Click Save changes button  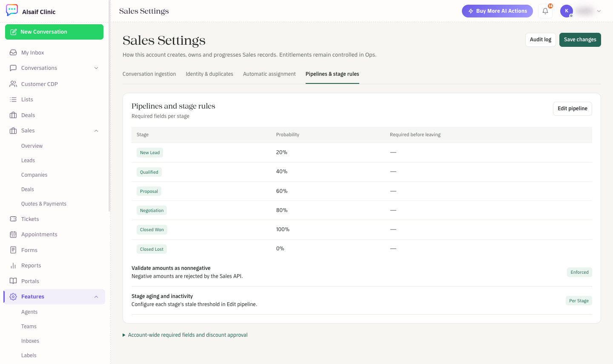580,40
